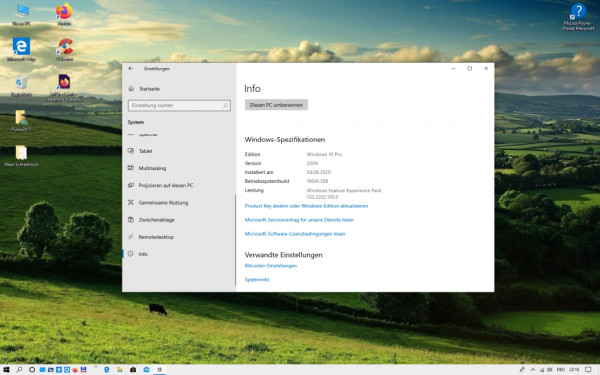Click the Settings gear in taskbar

160,370
